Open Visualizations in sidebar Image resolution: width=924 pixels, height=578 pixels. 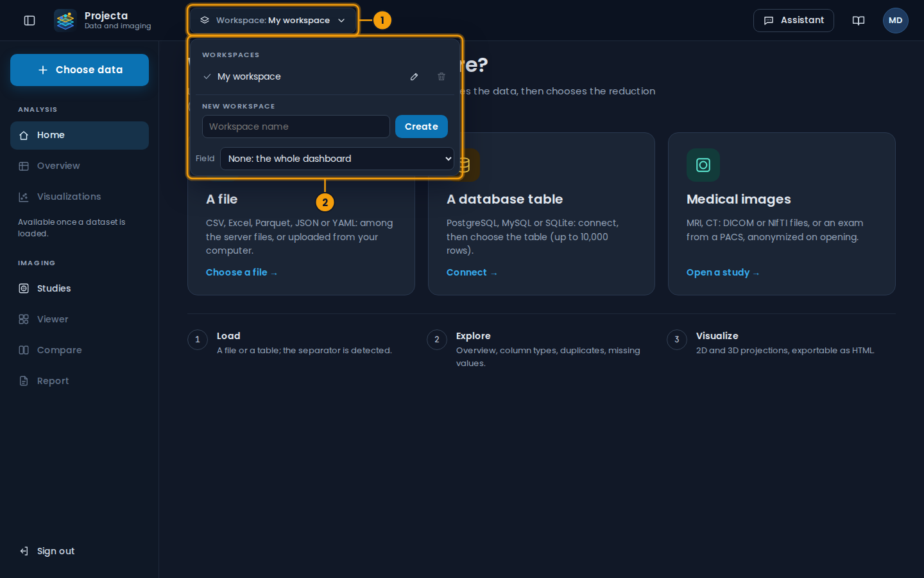click(x=80, y=197)
